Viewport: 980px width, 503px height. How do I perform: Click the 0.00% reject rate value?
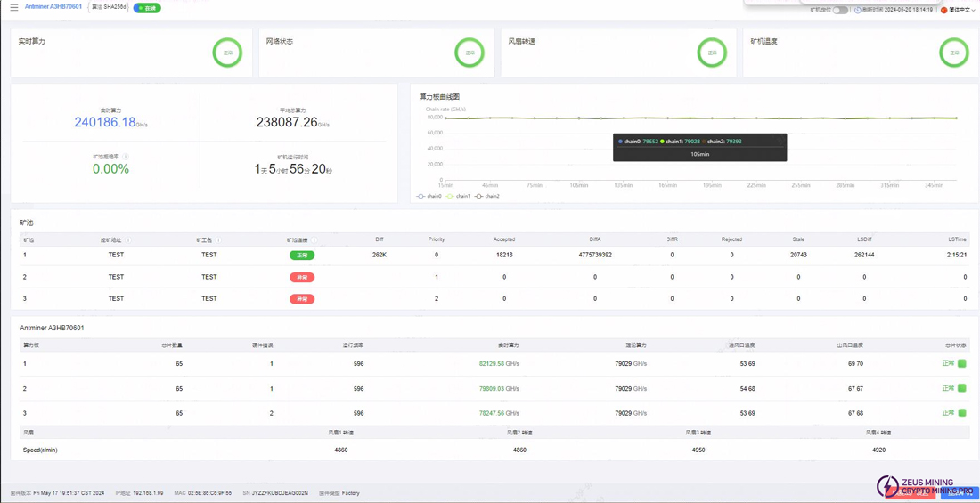110,169
